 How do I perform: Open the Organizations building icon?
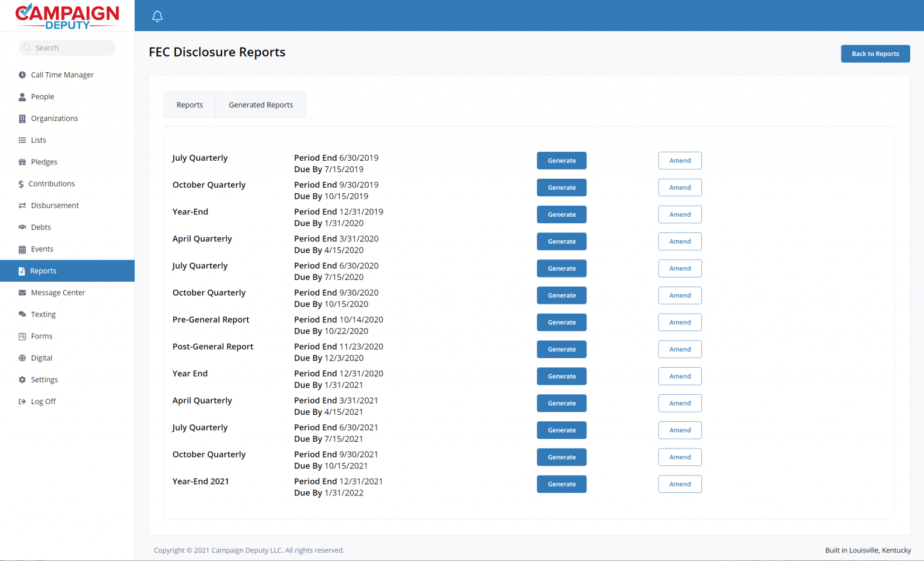[22, 119]
